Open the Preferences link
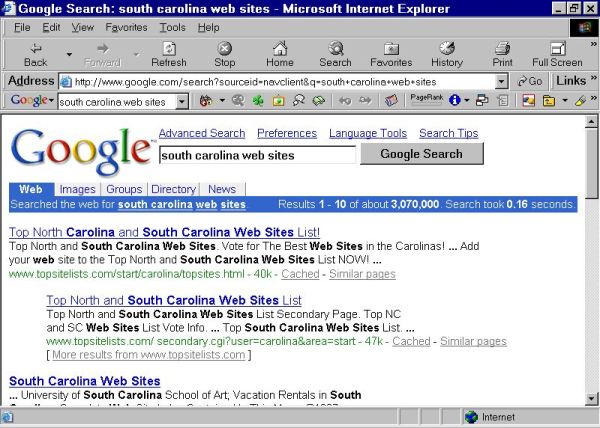600x428 pixels. (x=287, y=133)
